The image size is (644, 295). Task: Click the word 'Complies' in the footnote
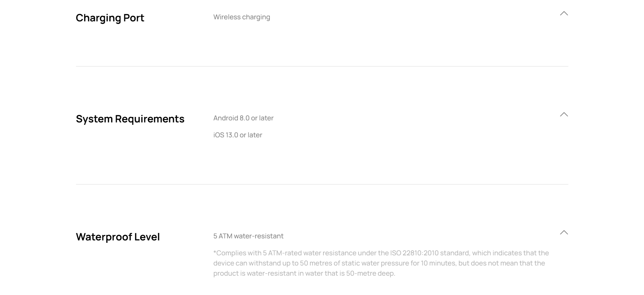coord(228,253)
